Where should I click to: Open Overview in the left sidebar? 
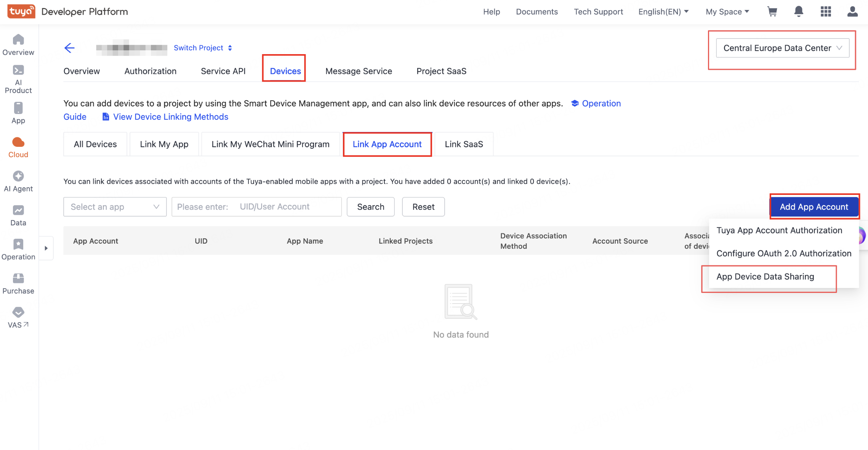coord(18,45)
